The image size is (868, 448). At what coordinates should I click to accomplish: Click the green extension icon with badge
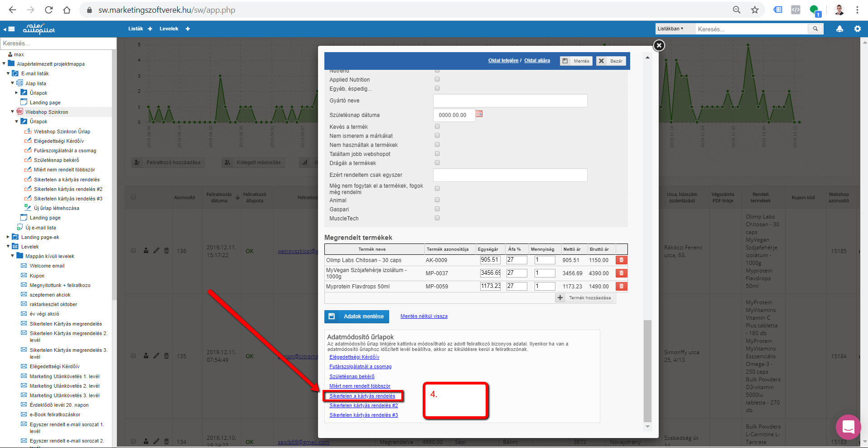[x=815, y=10]
